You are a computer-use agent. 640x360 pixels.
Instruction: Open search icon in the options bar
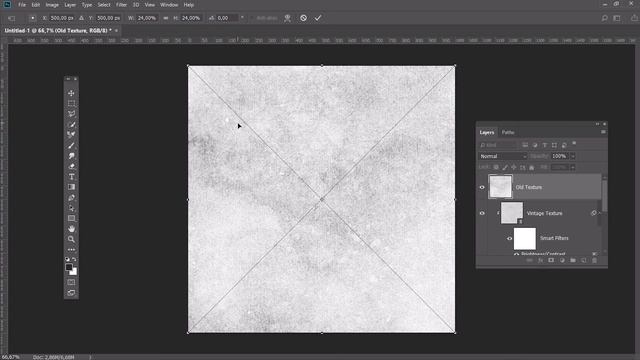point(604,18)
